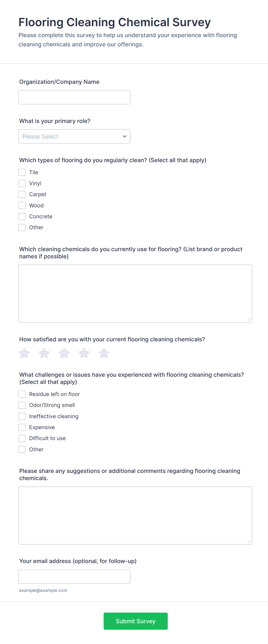This screenshot has height=644, width=268.
Task: Check the Odor/Strong smell option
Action: coord(22,405)
